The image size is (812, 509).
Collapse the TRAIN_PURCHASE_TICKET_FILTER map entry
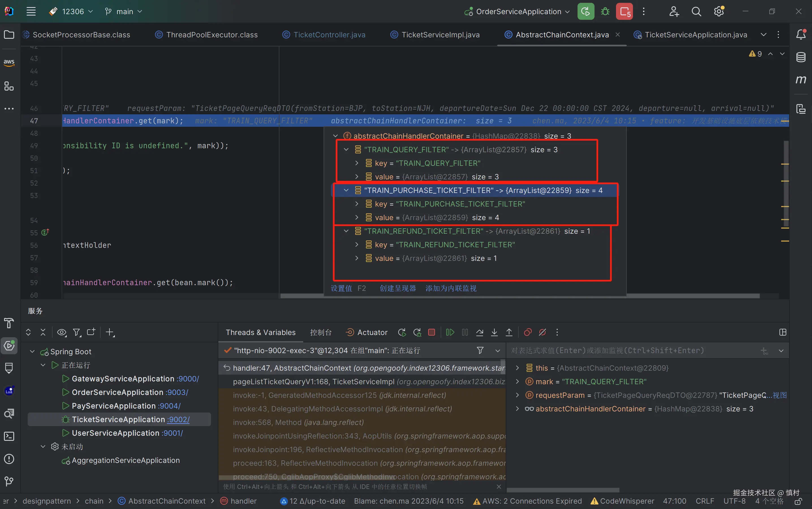click(346, 190)
